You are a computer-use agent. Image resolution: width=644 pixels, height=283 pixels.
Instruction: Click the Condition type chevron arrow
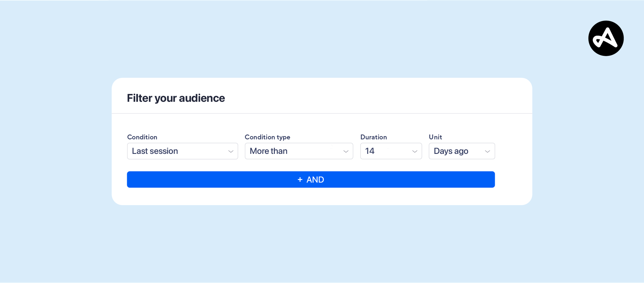click(x=346, y=151)
